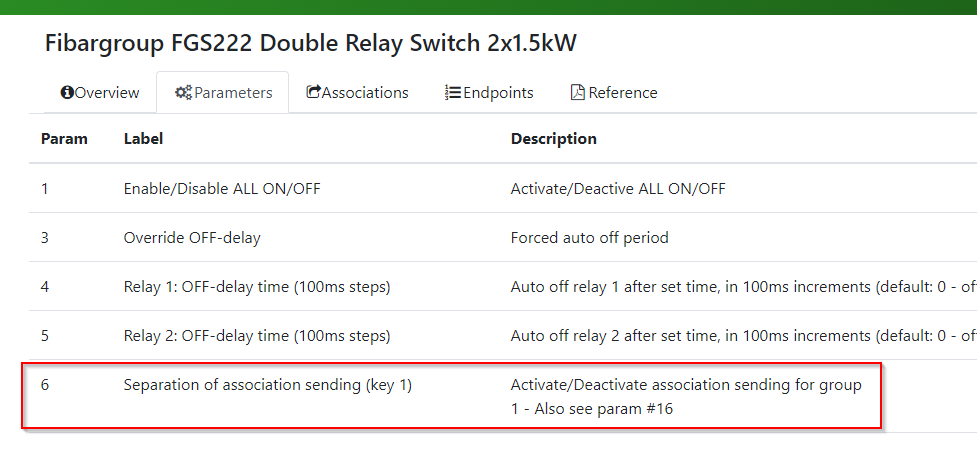Click the Parameters tab gears icon

[183, 93]
